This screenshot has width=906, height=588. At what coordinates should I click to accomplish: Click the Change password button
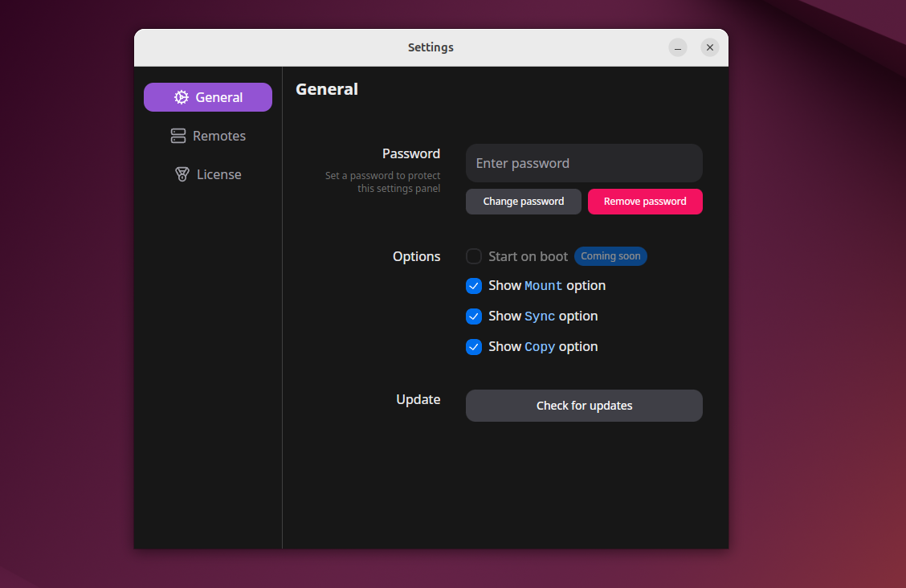pos(524,202)
